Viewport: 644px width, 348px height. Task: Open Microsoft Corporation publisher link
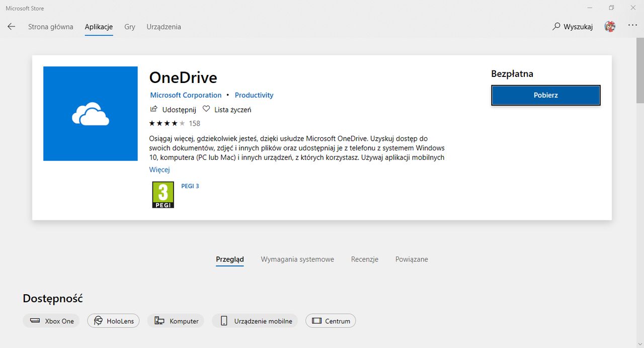[186, 95]
